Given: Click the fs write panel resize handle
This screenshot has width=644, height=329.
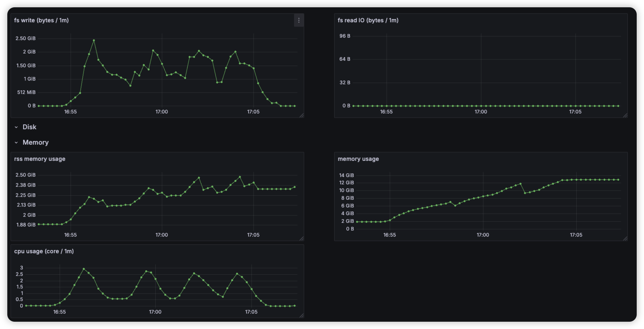Looking at the screenshot, I should coord(301,115).
